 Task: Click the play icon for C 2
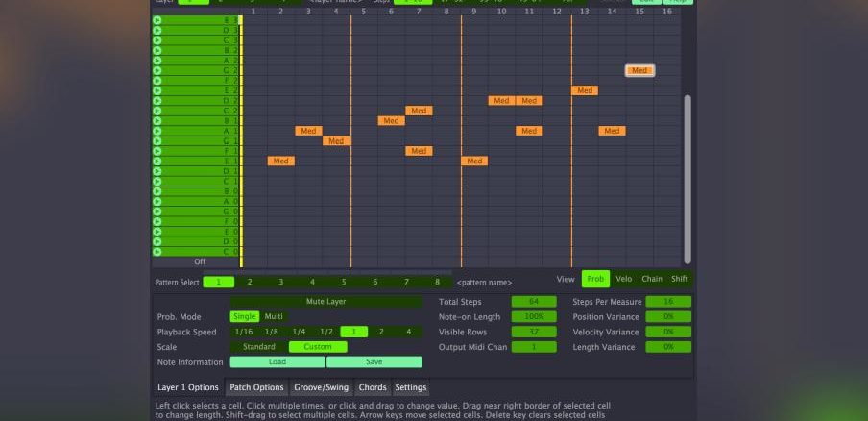pos(157,111)
